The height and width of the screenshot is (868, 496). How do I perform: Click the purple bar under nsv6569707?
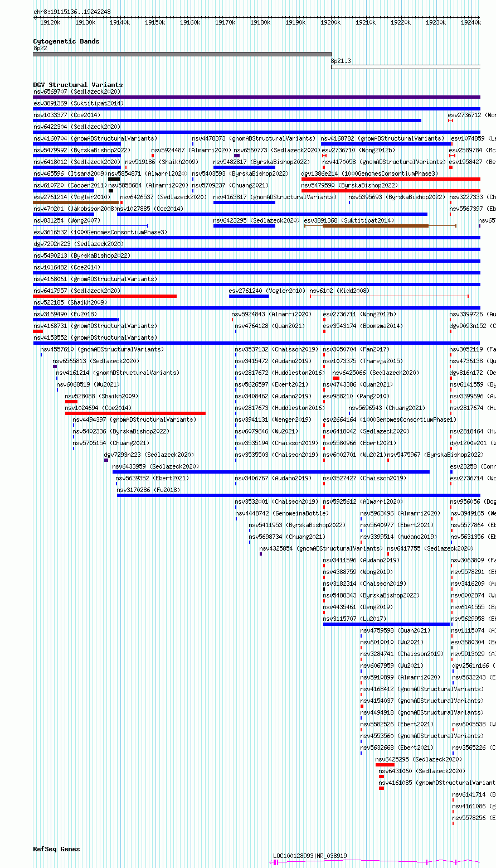pyautogui.click(x=257, y=97)
